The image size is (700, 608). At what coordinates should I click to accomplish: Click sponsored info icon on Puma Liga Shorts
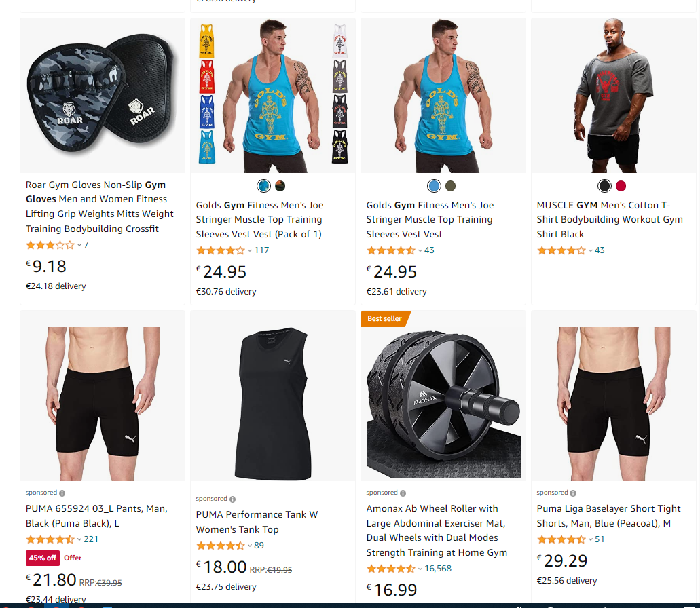coord(573,493)
